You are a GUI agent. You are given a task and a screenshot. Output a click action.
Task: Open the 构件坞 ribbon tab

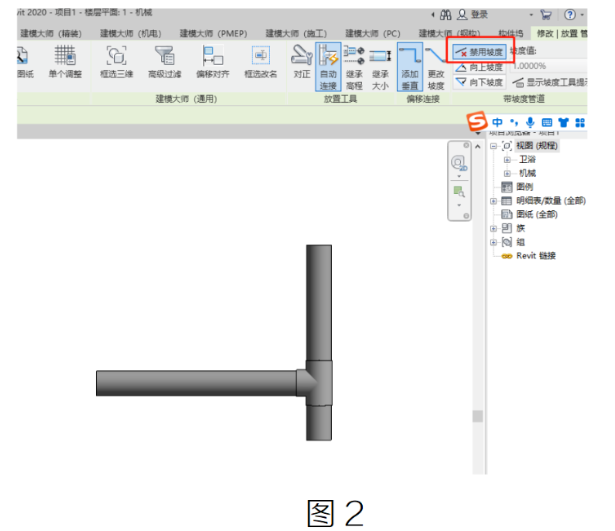click(510, 34)
